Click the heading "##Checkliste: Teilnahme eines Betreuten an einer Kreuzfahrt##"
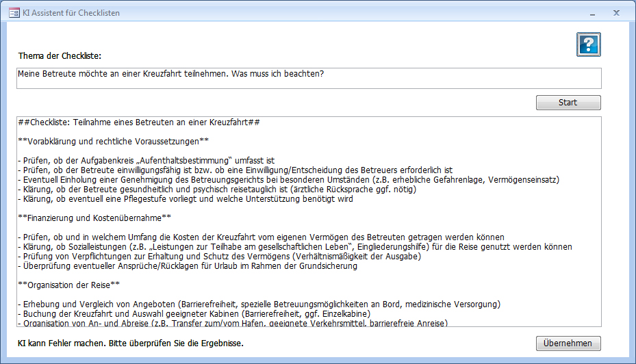The width and height of the screenshot is (636, 364). (139, 122)
